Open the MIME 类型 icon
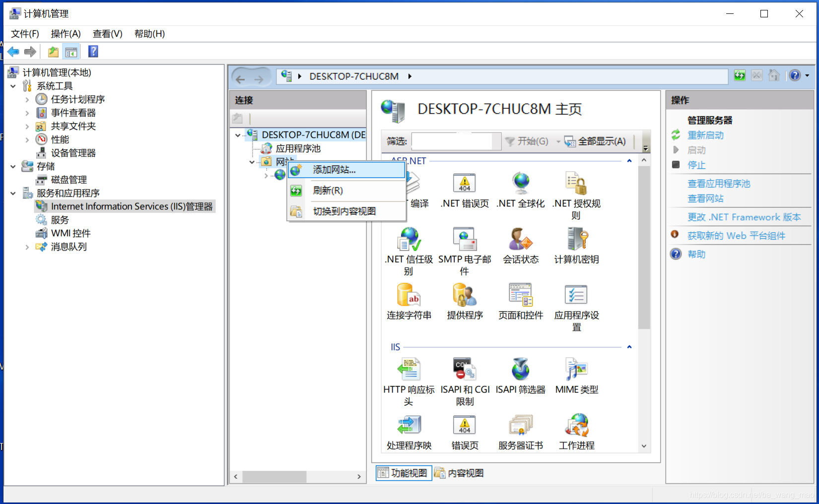The width and height of the screenshot is (819, 504). pyautogui.click(x=576, y=370)
